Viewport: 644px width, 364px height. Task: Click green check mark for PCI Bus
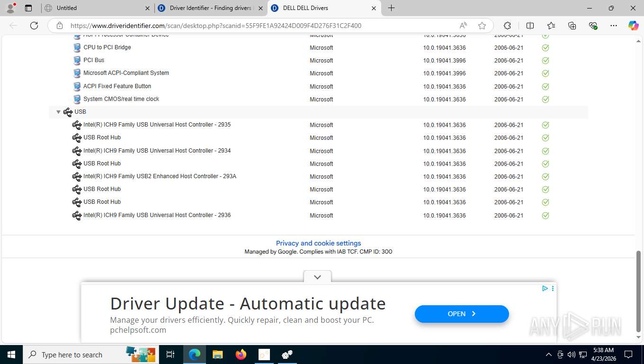pos(546,61)
